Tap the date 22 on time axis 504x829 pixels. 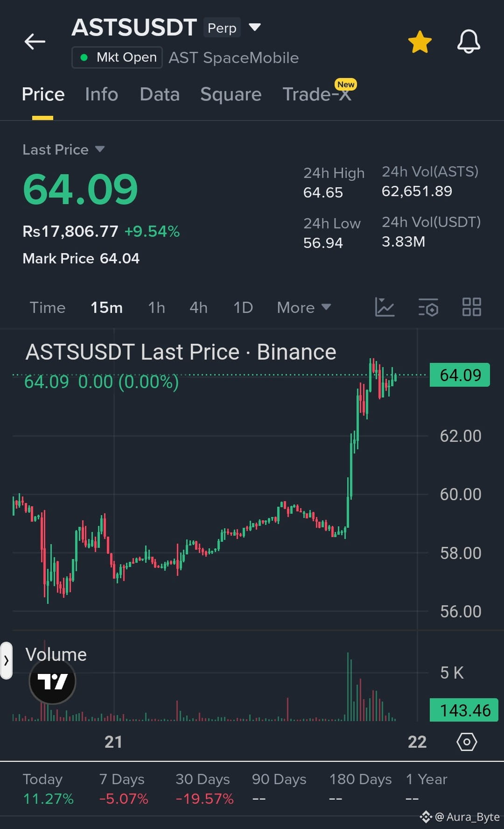(x=417, y=742)
